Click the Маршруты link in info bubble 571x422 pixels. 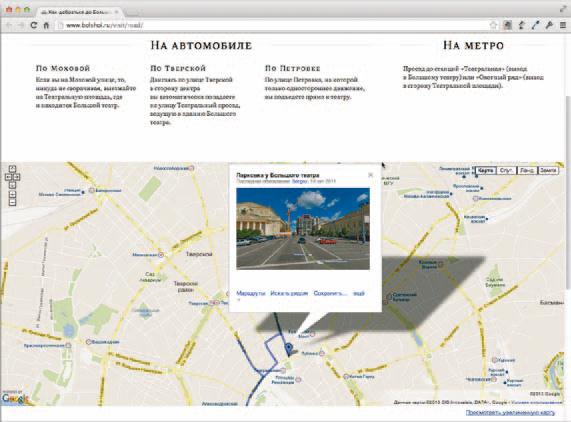coord(251,293)
